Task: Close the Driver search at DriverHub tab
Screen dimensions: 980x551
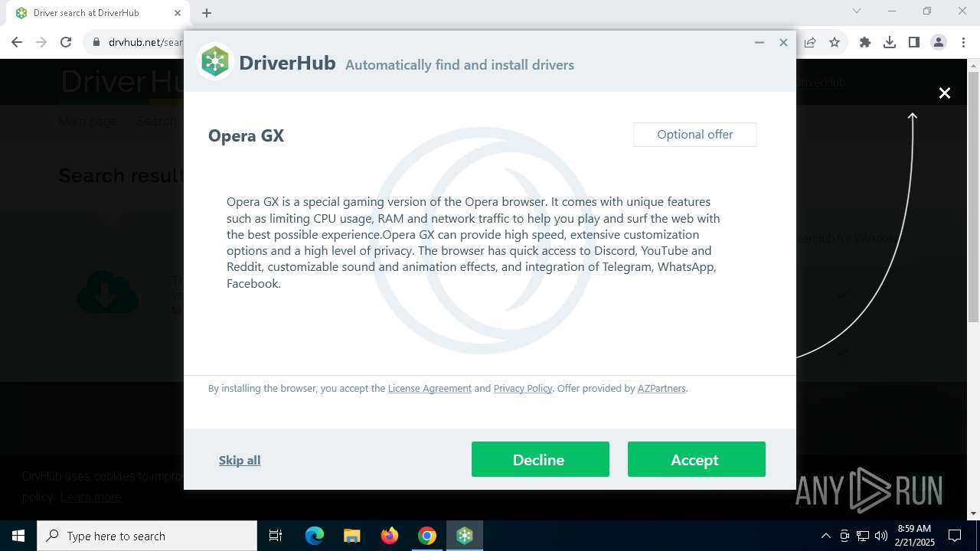Action: (x=178, y=13)
